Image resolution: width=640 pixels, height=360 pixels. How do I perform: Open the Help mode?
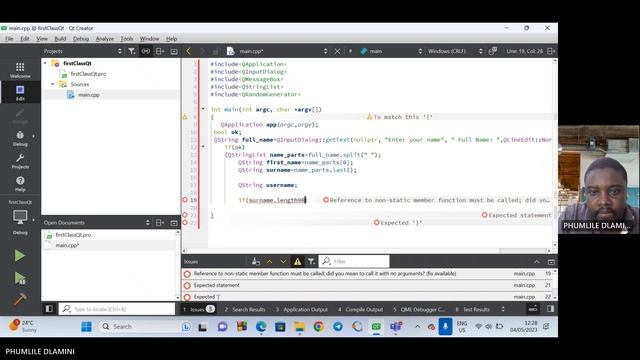(20, 184)
